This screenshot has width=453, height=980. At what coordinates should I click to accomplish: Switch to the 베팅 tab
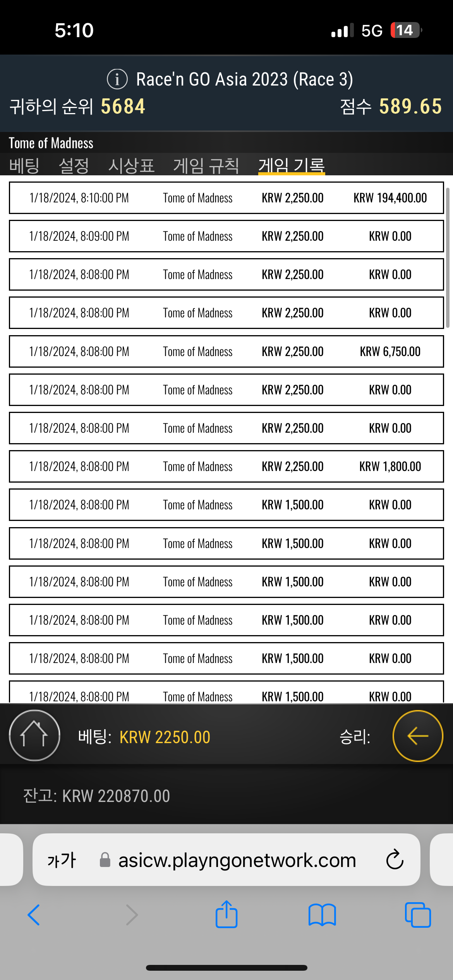[x=24, y=166]
